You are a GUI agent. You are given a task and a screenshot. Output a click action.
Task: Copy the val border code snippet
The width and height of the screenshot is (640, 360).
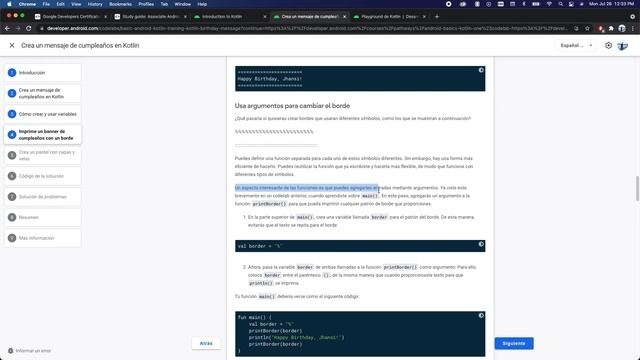481,244
